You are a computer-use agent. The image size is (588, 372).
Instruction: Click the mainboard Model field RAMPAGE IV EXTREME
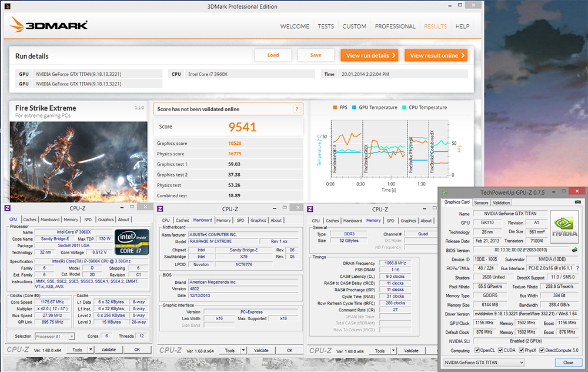224,241
